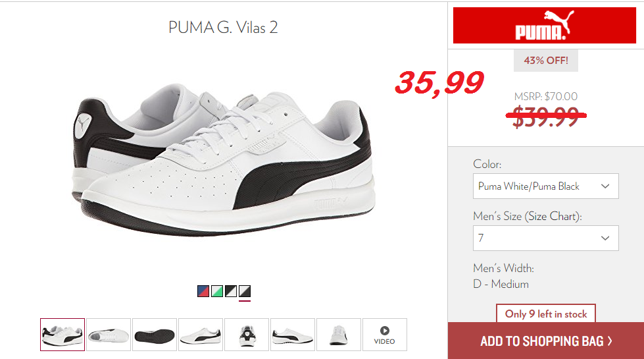
Task: Select the blue and red color swatch
Action: tap(203, 291)
